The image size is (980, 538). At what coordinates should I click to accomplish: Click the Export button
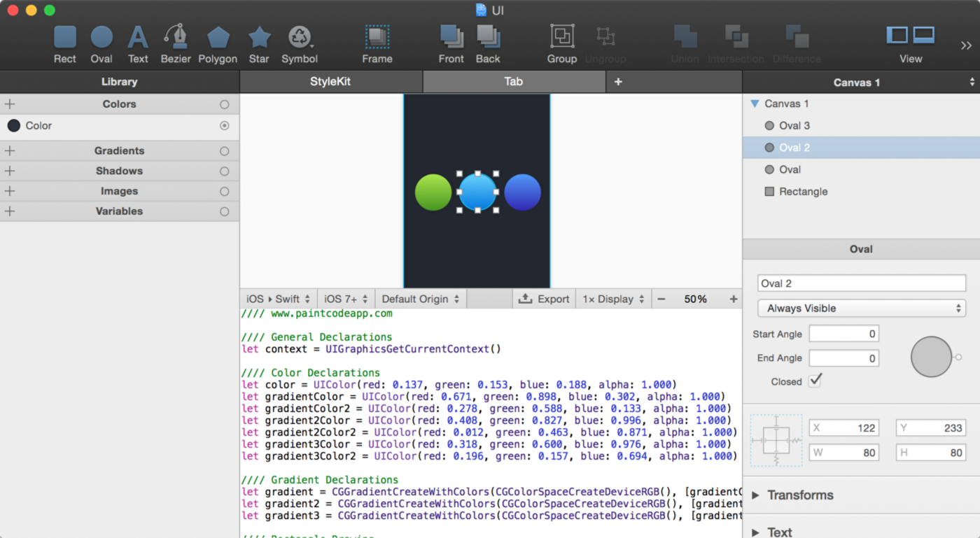544,299
